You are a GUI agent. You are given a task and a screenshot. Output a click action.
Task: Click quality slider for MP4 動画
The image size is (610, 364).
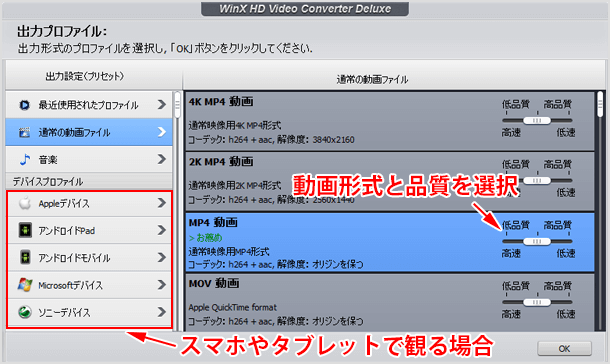537,242
